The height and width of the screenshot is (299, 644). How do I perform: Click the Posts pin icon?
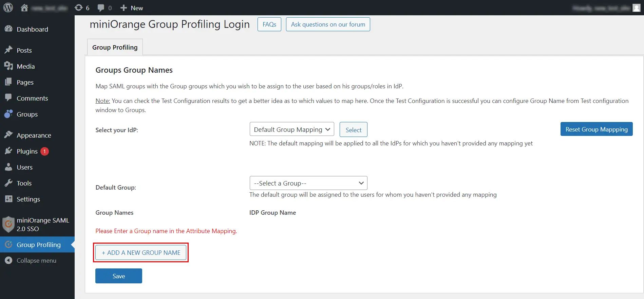click(x=8, y=50)
